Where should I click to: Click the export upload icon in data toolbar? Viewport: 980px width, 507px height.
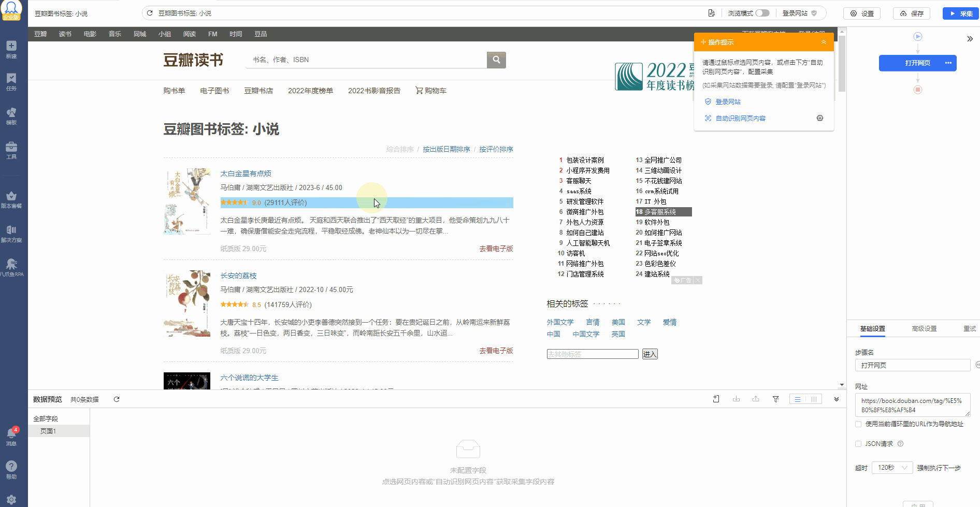pos(756,399)
